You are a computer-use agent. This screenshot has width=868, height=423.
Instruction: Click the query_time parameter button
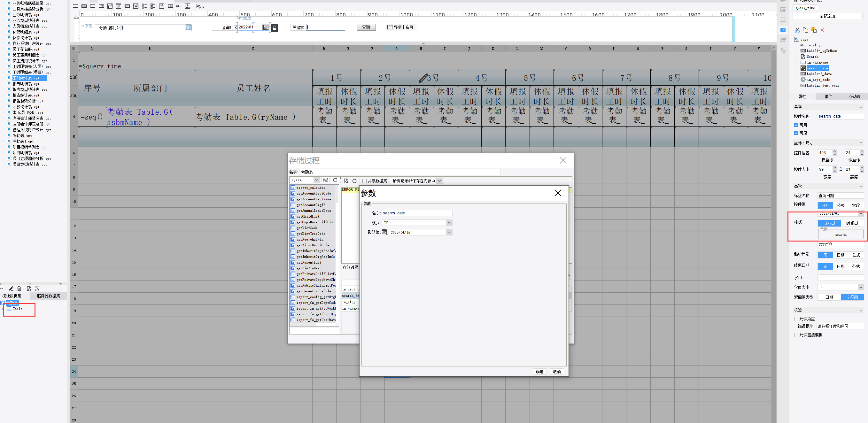[805, 8]
